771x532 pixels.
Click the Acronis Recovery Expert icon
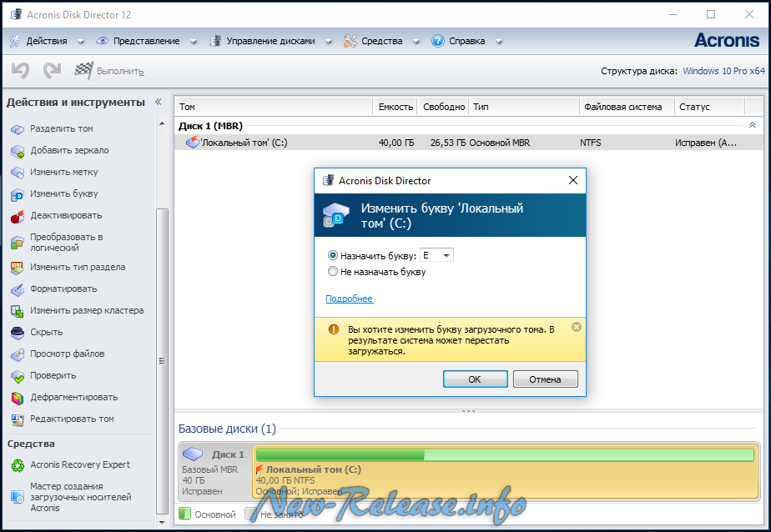click(x=18, y=465)
